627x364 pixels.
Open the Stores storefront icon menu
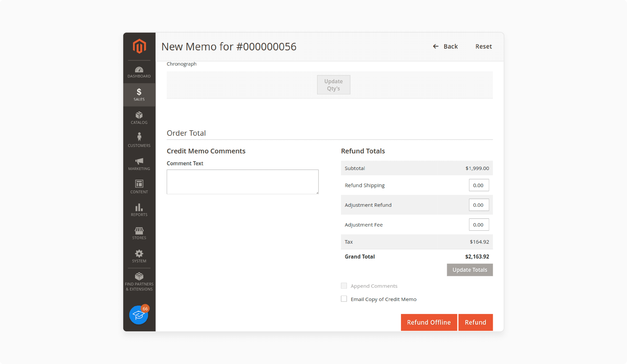pyautogui.click(x=139, y=233)
